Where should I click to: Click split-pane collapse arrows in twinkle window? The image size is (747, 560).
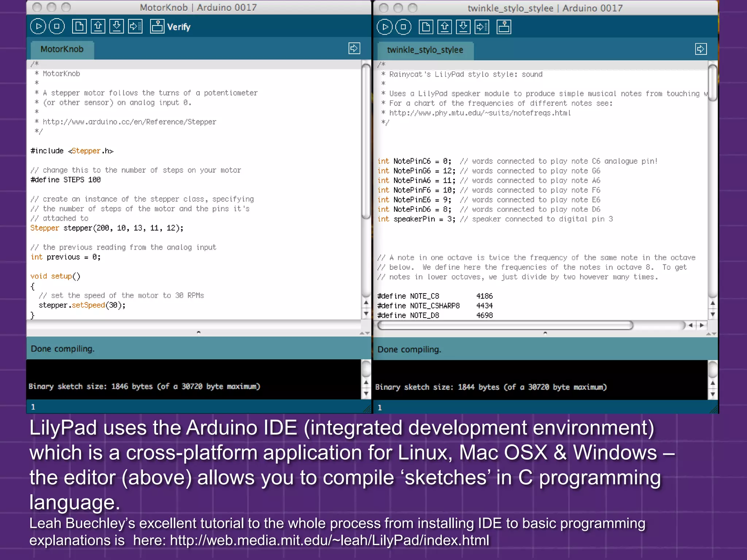coord(711,334)
